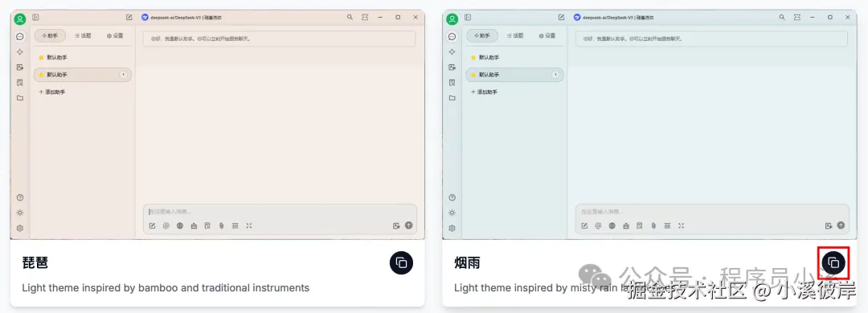Toggle the sun theme switch in 琵琶 preview
Screen dimensions: 868x313
[x=20, y=213]
